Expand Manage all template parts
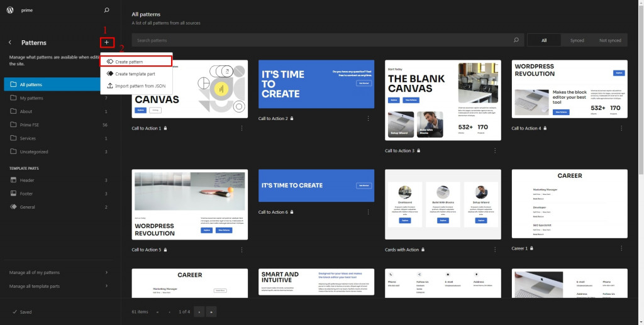The image size is (644, 325). [x=59, y=286]
